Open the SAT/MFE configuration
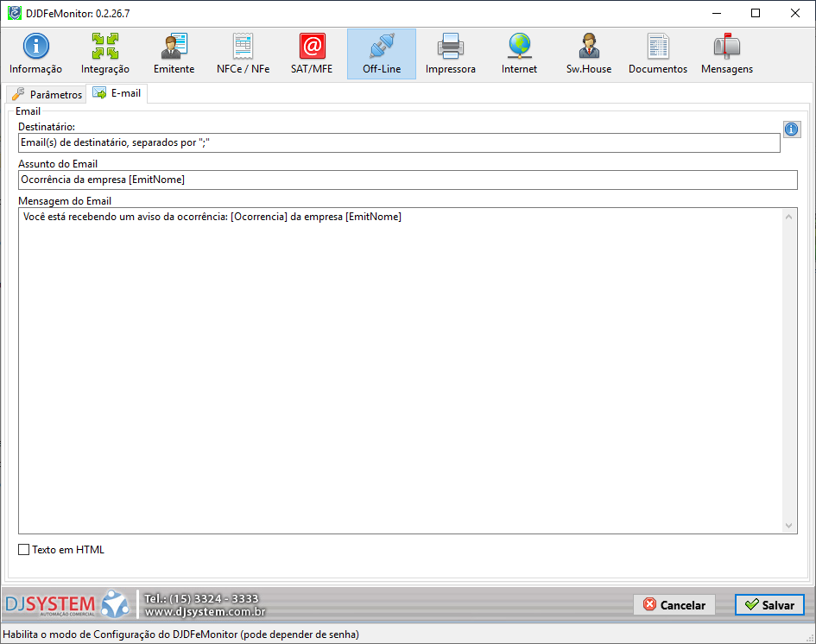 [x=312, y=54]
